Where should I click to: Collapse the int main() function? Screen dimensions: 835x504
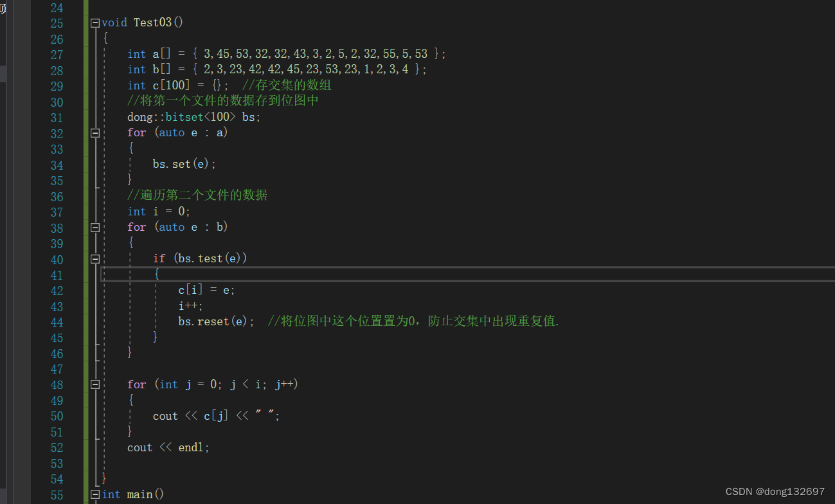pyautogui.click(x=95, y=494)
